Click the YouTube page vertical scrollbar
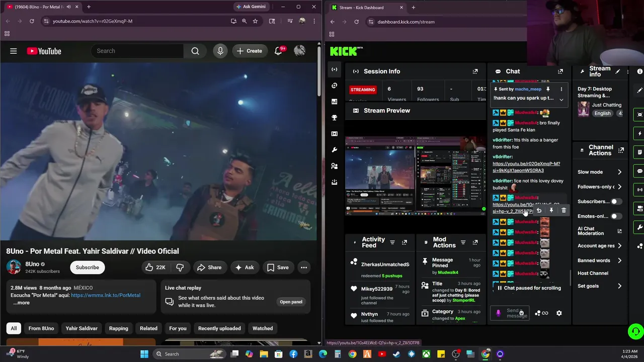 point(319,70)
